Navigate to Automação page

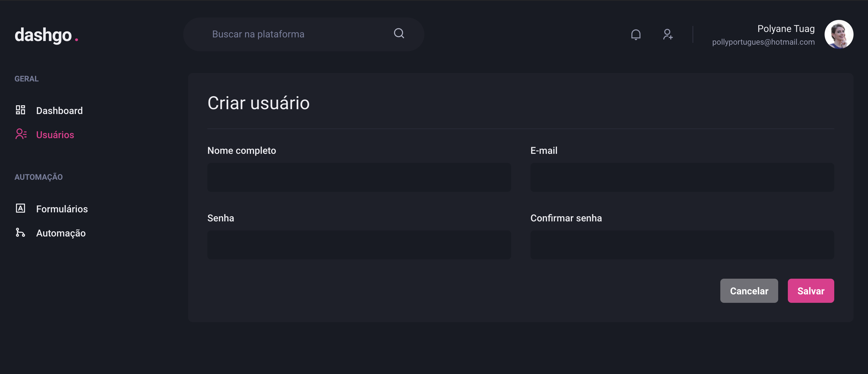click(61, 233)
